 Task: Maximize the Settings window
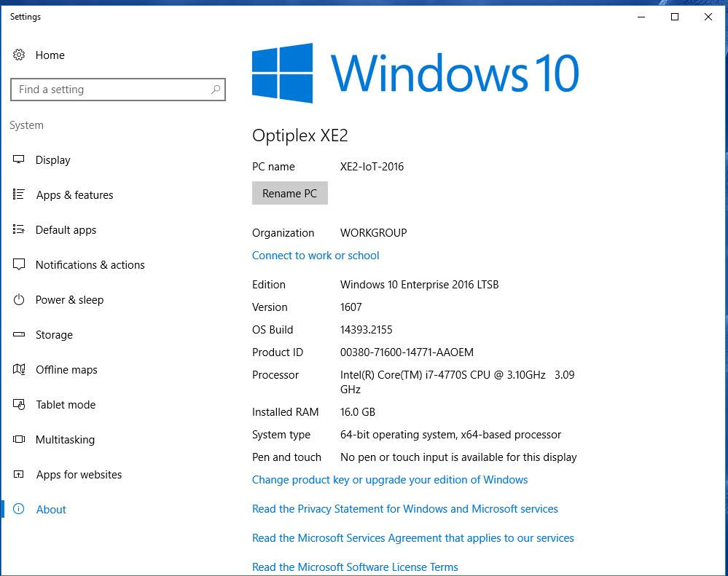pyautogui.click(x=675, y=17)
